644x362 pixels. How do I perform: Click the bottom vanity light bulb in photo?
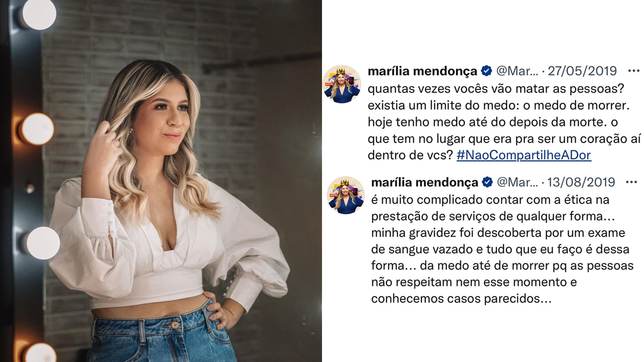coord(39,353)
